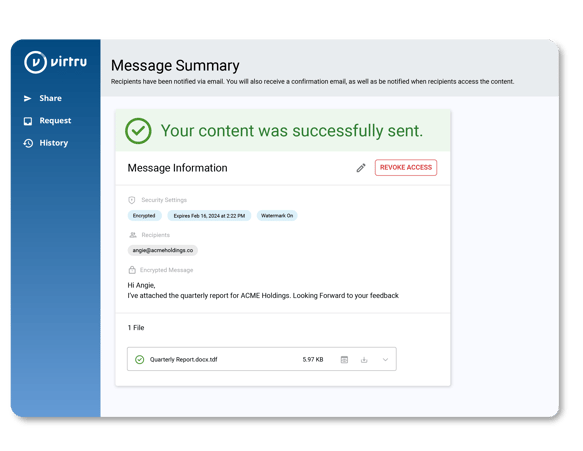
Task: Click the Message Summary heading
Action: coord(175,66)
